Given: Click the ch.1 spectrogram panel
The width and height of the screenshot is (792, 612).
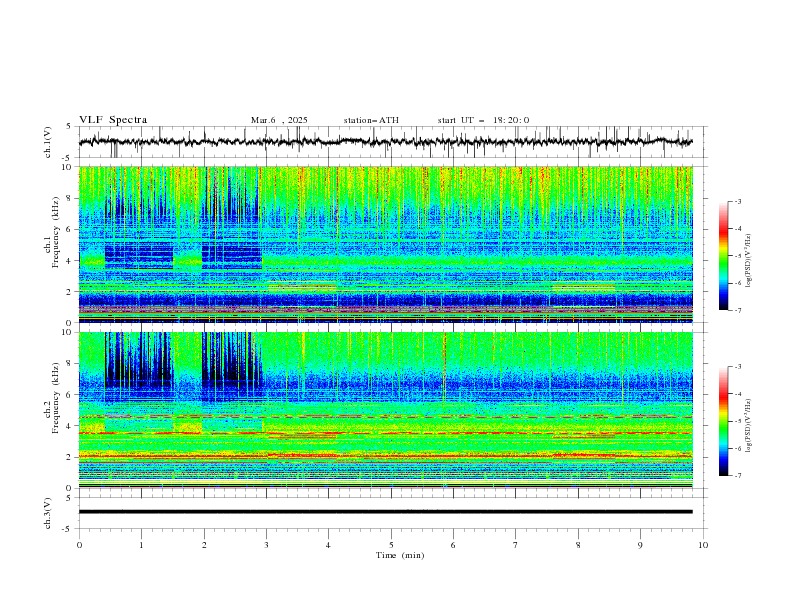Looking at the screenshot, I should [x=386, y=244].
